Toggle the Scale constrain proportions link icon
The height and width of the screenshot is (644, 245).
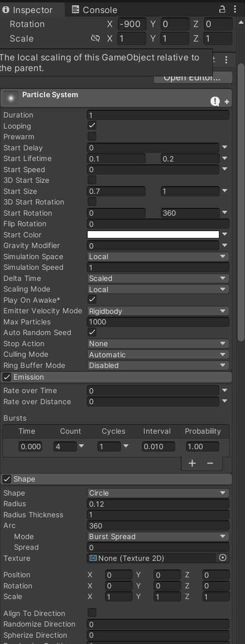(x=95, y=39)
